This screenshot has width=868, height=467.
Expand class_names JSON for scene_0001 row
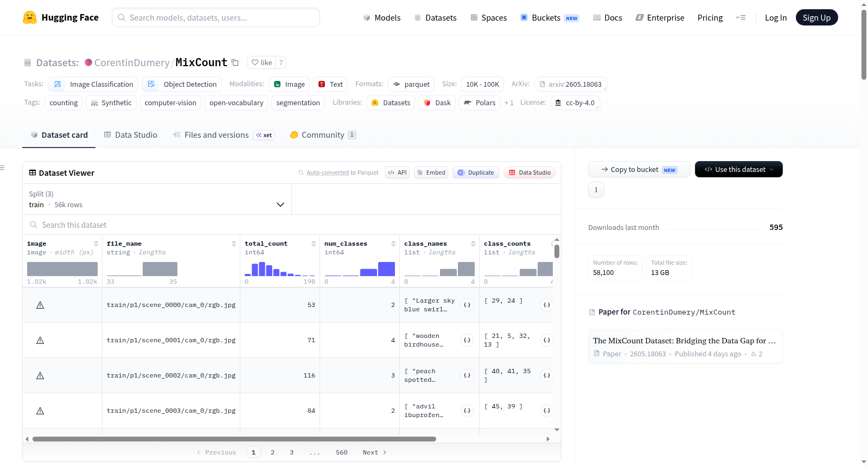(467, 340)
